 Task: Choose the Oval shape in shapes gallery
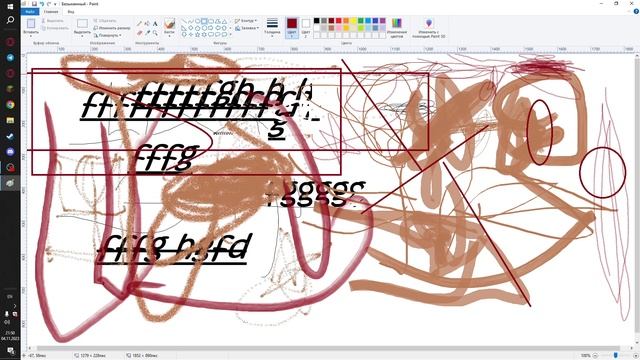(198, 20)
